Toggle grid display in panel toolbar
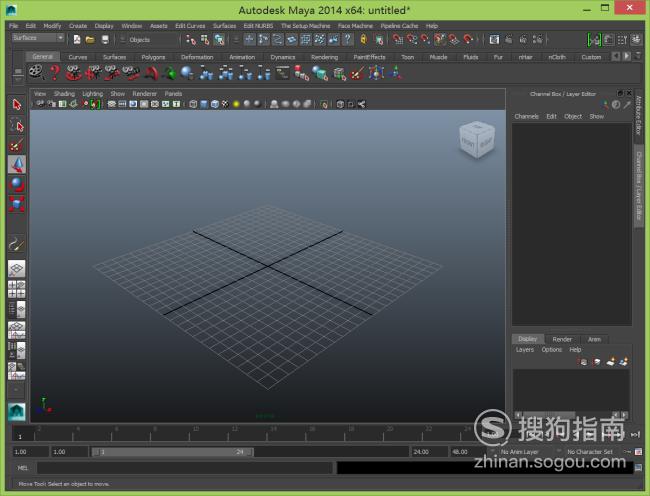Viewport: 650px width, 496px height. (112, 104)
